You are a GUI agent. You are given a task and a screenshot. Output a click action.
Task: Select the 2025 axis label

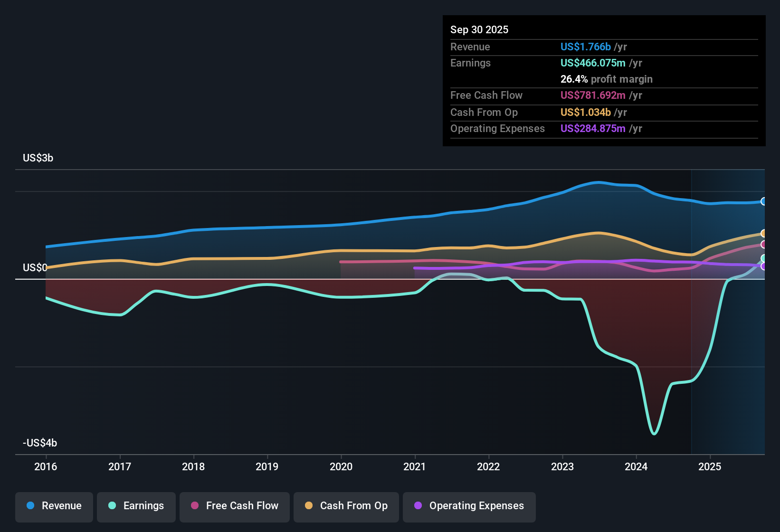point(710,467)
